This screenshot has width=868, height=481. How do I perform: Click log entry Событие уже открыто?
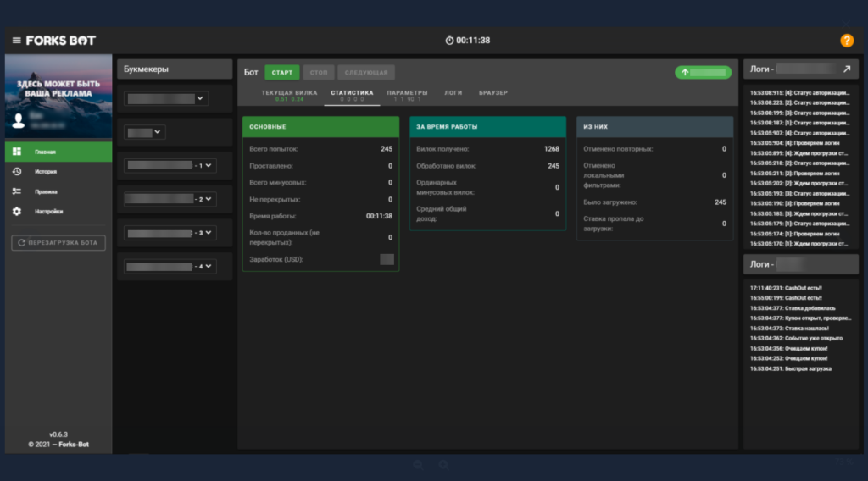click(796, 339)
